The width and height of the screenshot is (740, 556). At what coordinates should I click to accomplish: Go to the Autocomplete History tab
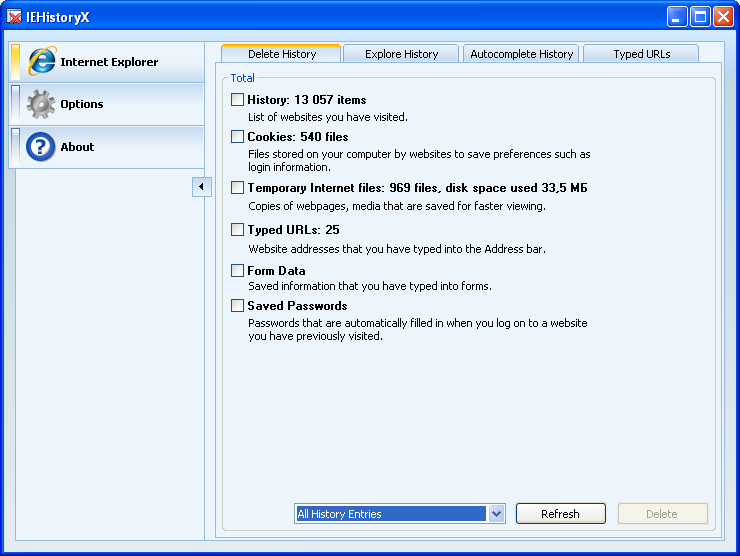point(521,54)
